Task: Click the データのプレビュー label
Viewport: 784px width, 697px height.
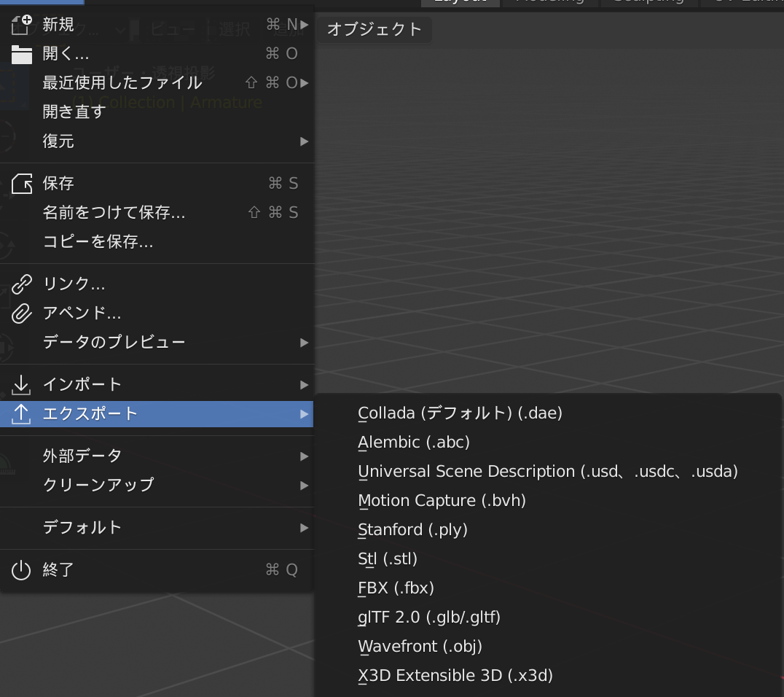Action: (114, 342)
